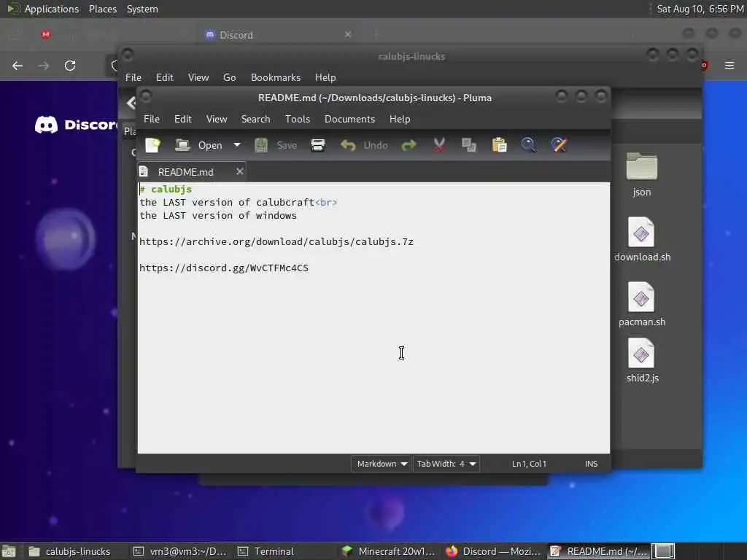Open Pluma's Help menu
The image size is (747, 560).
tap(399, 119)
